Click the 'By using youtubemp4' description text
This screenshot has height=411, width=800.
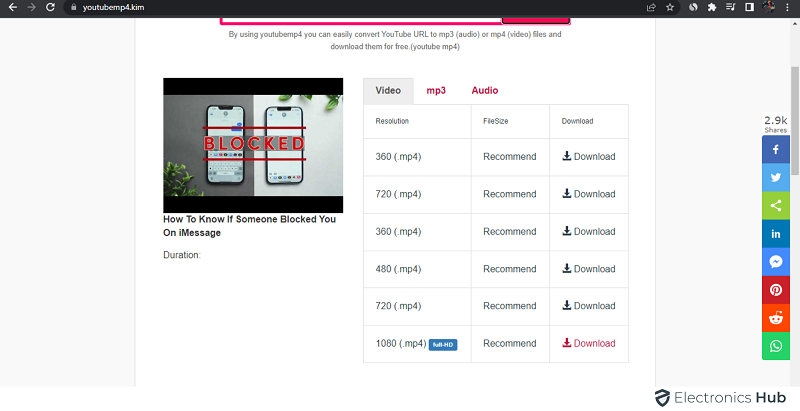395,40
